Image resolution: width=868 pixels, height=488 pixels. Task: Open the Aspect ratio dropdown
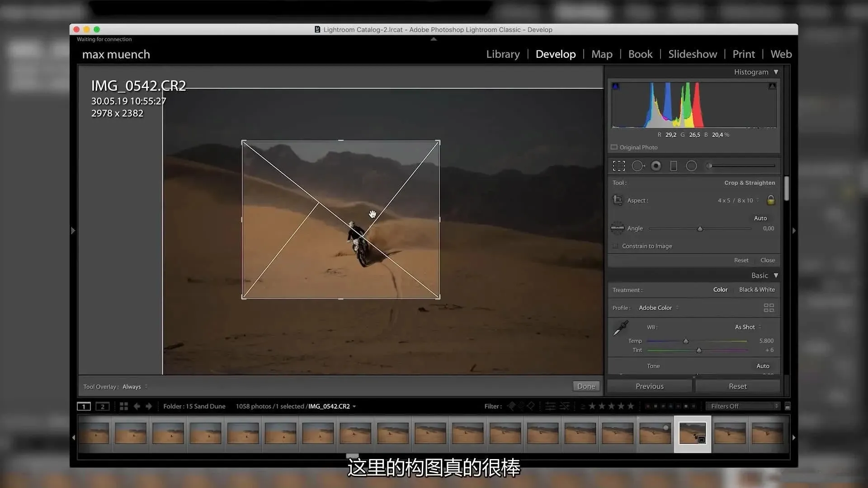(x=738, y=200)
